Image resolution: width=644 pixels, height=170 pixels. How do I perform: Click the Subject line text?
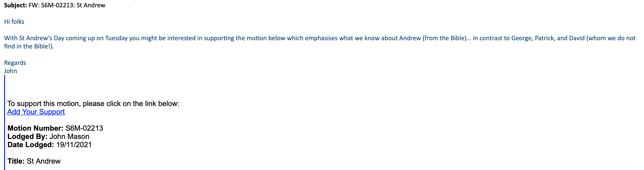(67, 5)
